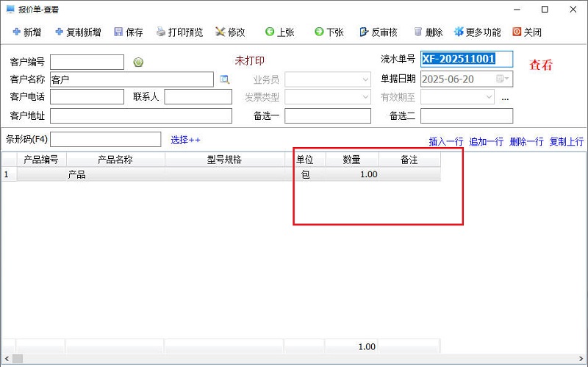This screenshot has width=588, height=367.
Task: Click the 流水单号 field XF-202511001
Action: pos(467,60)
